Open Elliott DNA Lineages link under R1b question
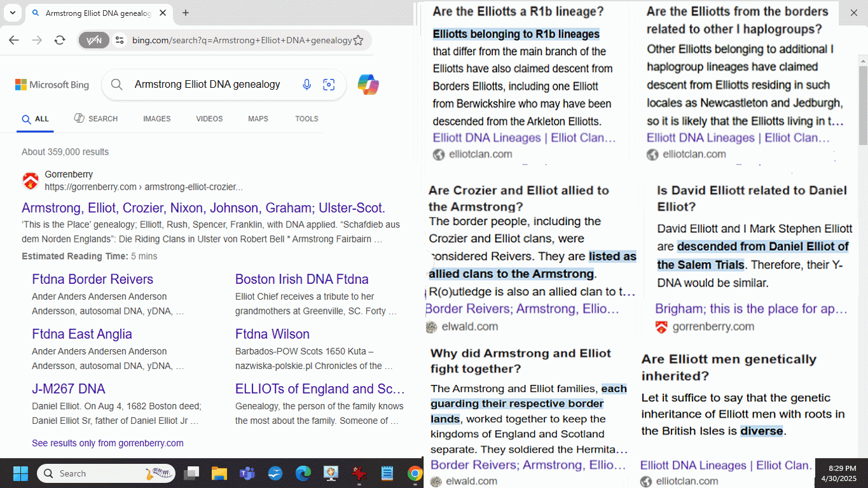Screen dimensions: 868x488 [524, 137]
